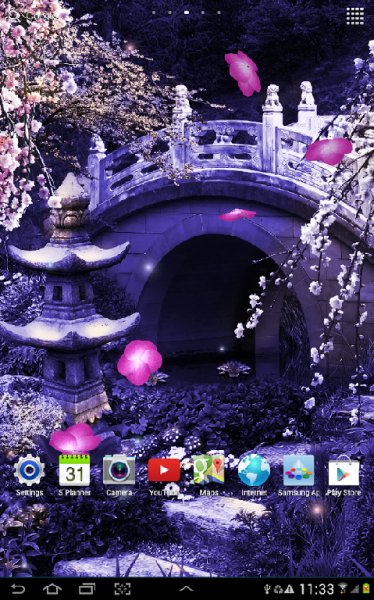This screenshot has height=600, width=374.
Task: Open the apps drawer grid icon
Action: coord(355,16)
